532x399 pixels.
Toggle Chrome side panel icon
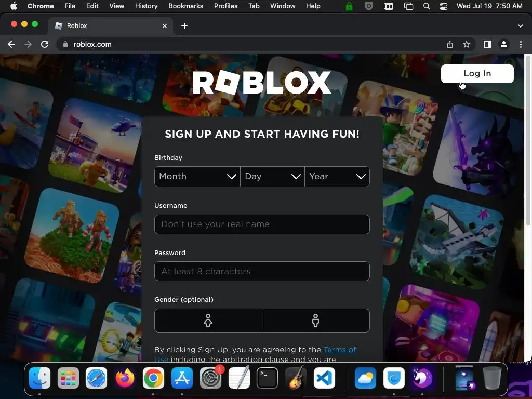point(487,44)
